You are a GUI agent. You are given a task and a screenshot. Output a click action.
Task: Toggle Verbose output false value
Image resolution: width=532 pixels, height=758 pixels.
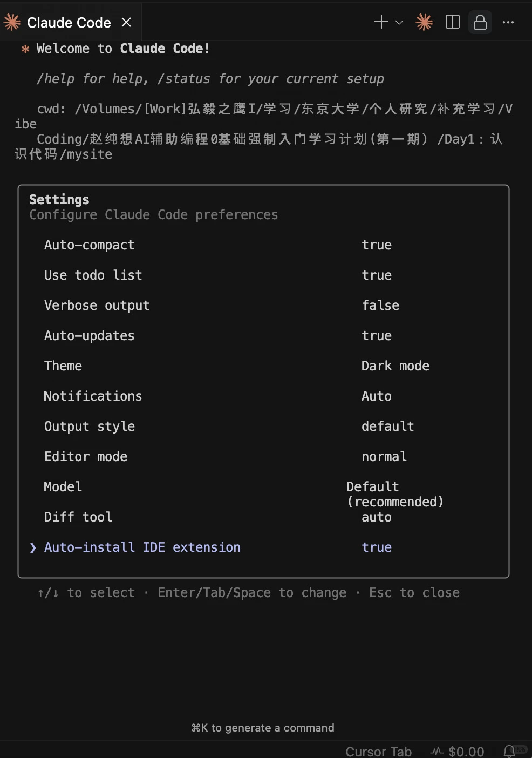click(380, 306)
